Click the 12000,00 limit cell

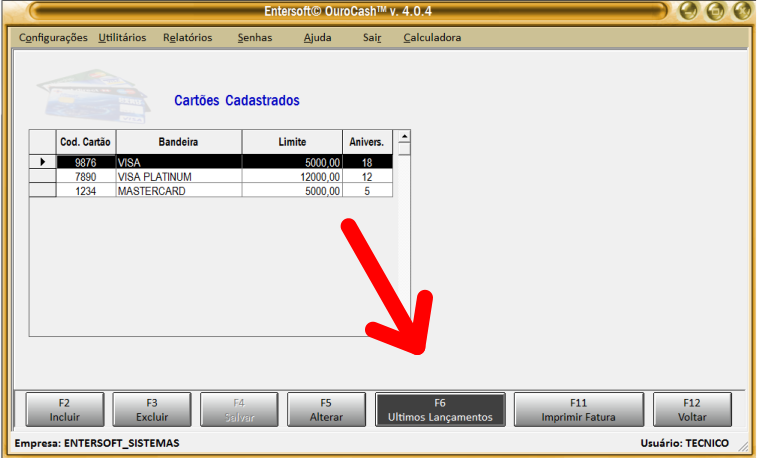(292, 177)
